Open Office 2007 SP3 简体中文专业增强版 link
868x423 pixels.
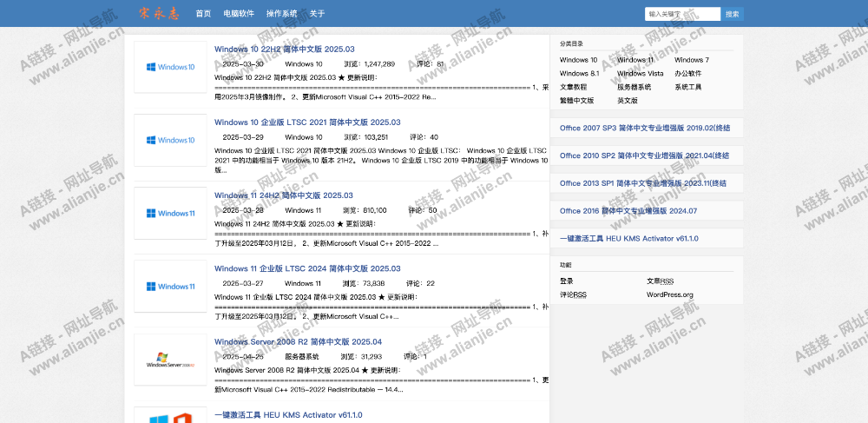(644, 128)
